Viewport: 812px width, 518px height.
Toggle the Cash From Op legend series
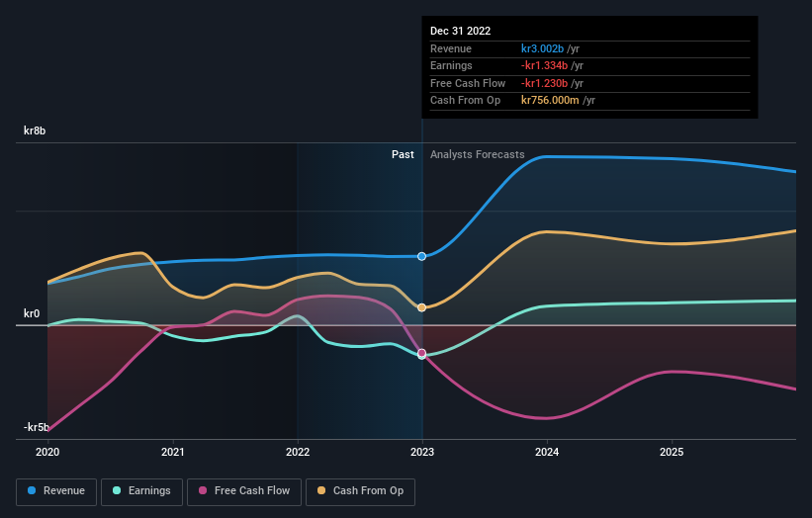(x=360, y=491)
